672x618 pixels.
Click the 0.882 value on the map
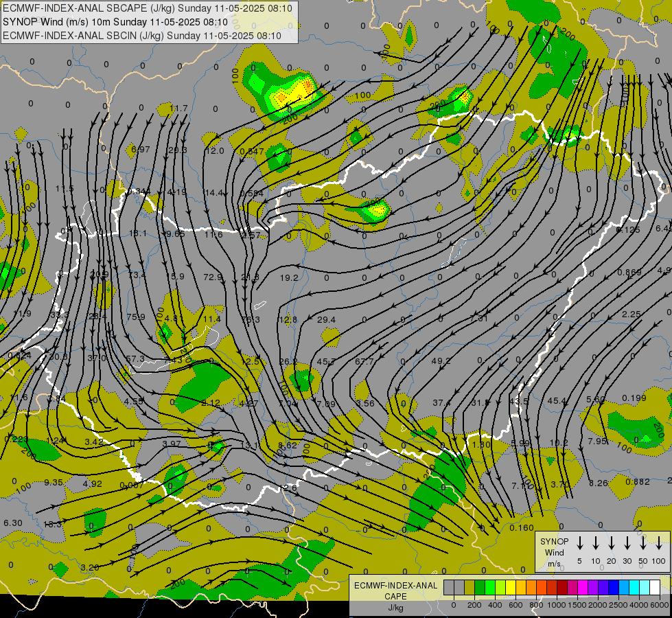click(637, 481)
